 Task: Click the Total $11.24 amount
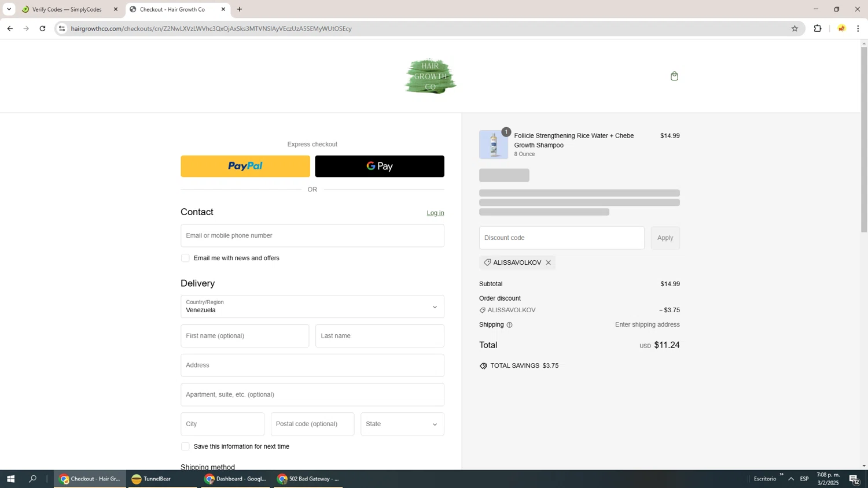pos(667,345)
